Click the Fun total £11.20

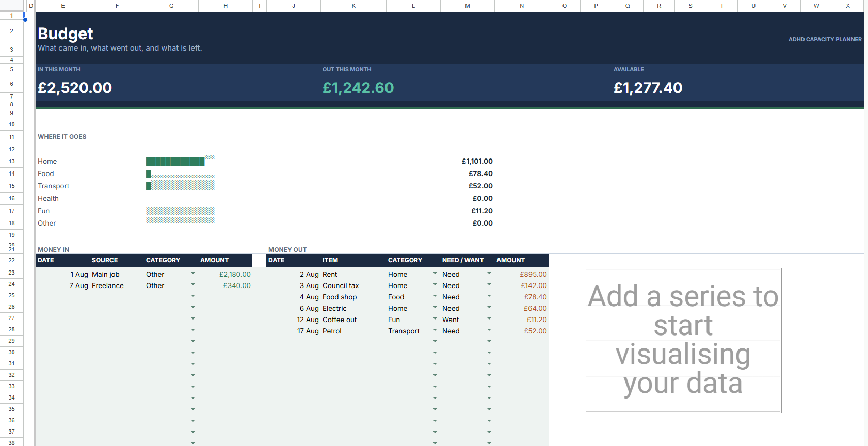pos(482,211)
